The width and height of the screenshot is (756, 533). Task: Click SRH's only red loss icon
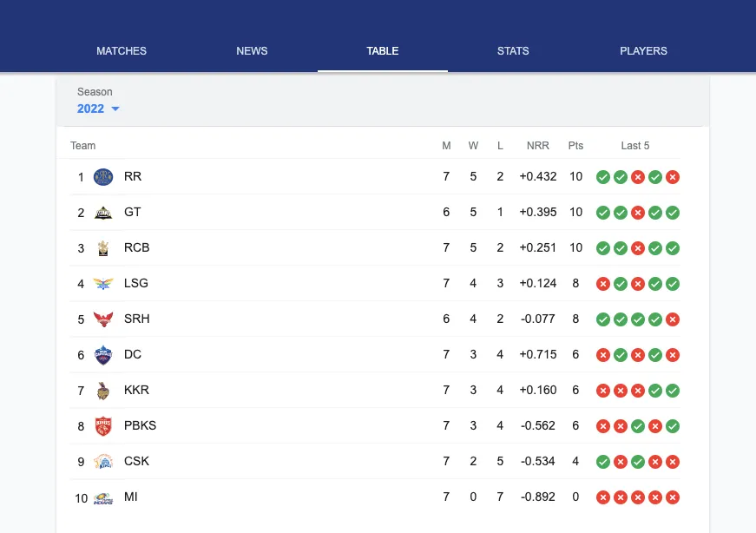click(x=673, y=319)
